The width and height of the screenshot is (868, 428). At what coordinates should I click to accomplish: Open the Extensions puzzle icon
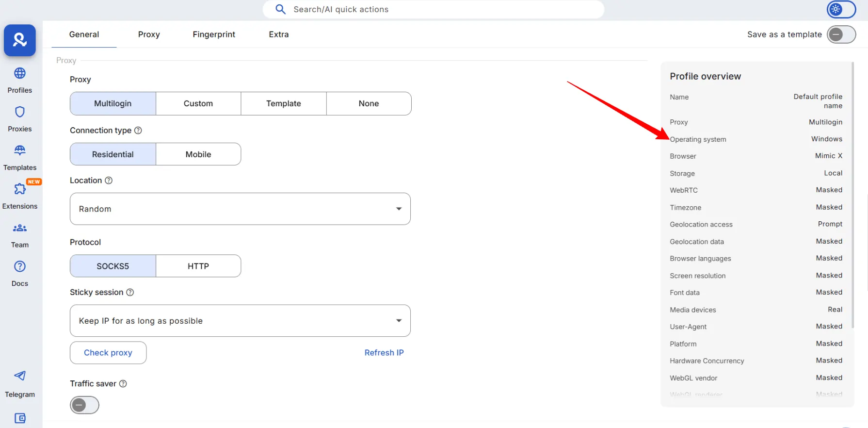coord(20,189)
